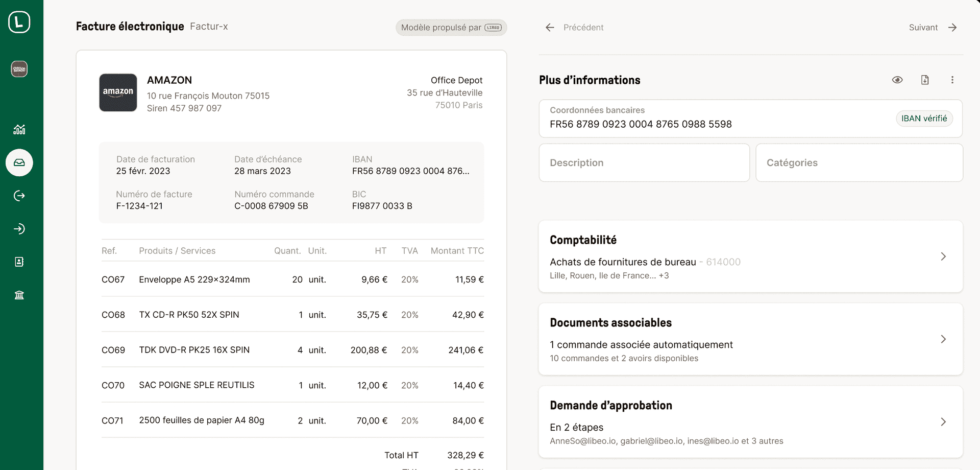
Task: Expand the Comptabilité section chevron
Action: [943, 256]
